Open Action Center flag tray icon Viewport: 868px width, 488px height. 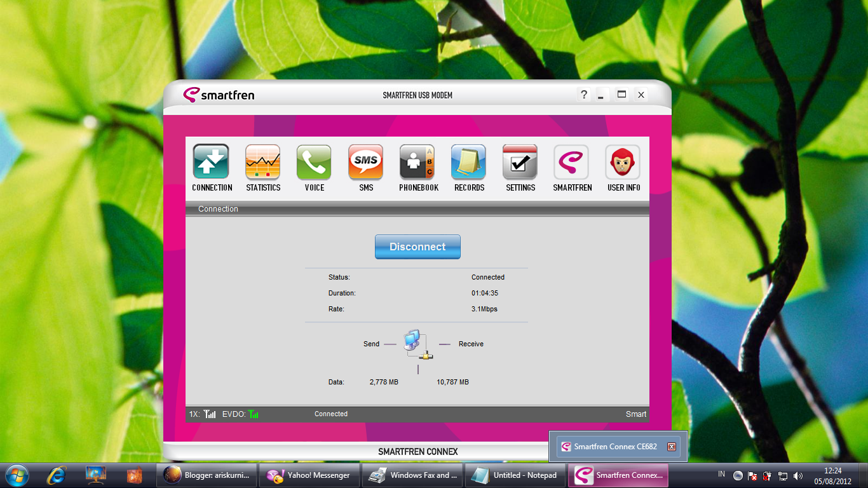click(752, 475)
